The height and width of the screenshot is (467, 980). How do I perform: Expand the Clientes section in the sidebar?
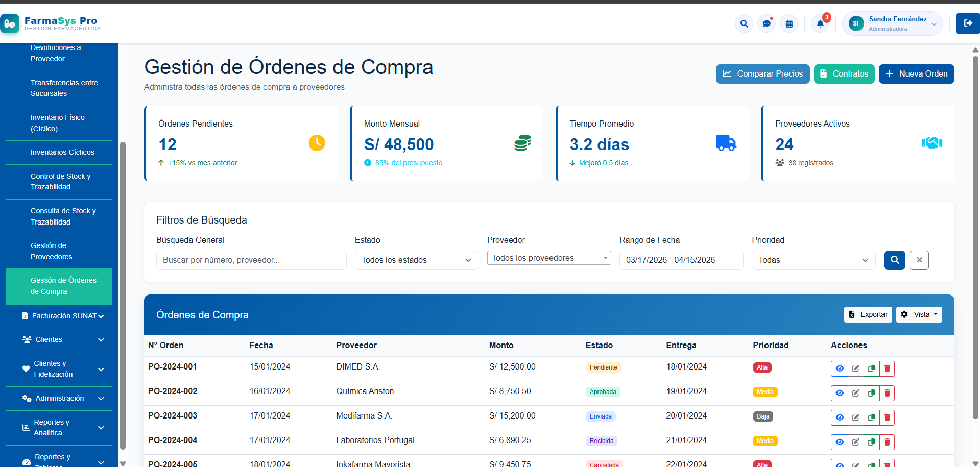[59, 339]
